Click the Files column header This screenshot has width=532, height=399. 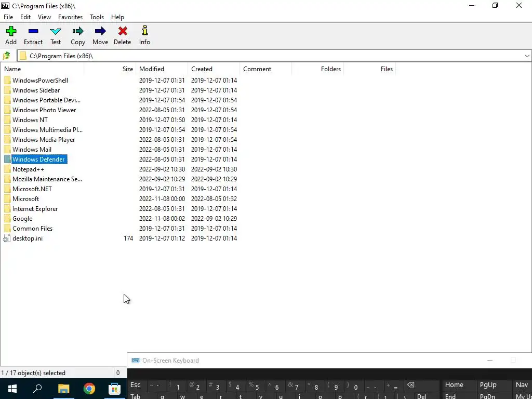click(369, 69)
